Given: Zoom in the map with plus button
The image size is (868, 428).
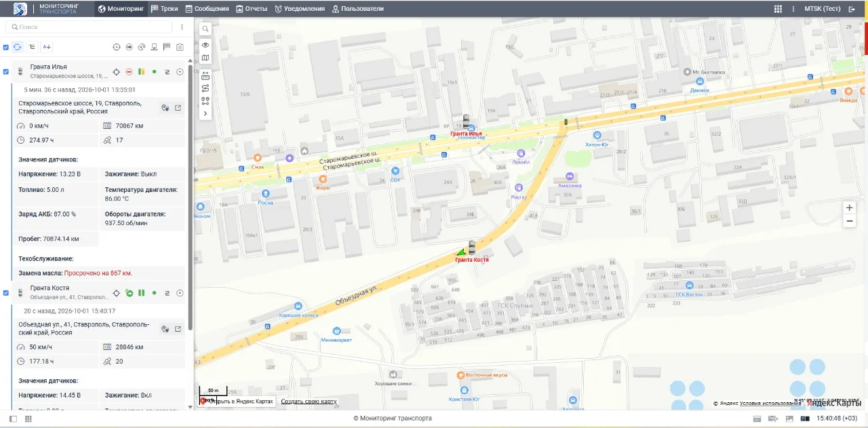Looking at the screenshot, I should (x=850, y=208).
